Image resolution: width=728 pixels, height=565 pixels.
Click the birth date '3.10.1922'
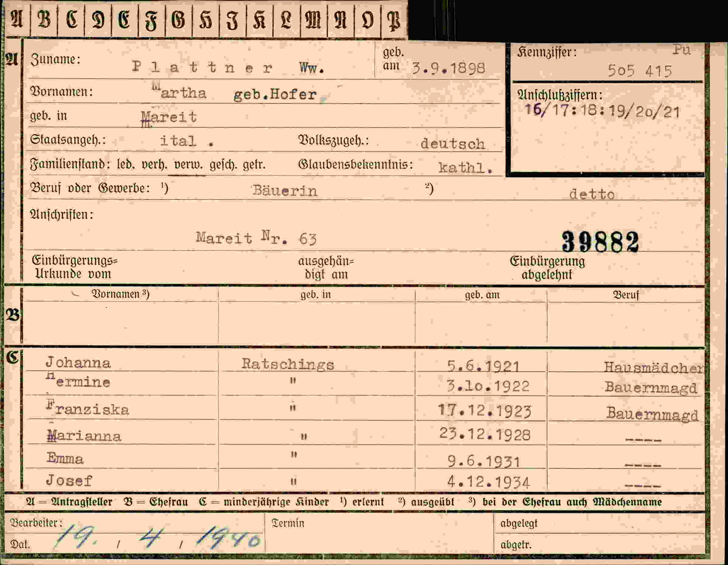pos(488,386)
